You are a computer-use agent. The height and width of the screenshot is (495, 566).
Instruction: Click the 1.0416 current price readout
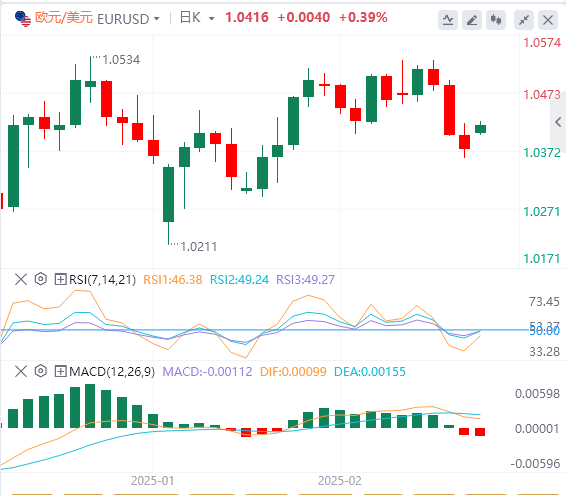coord(247,17)
